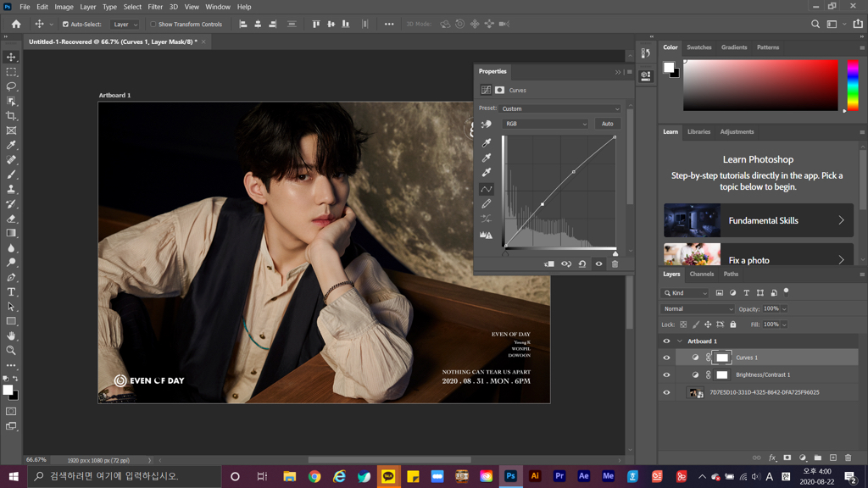Hide the Brightness/Contrast 1 layer
The width and height of the screenshot is (868, 488).
click(666, 374)
